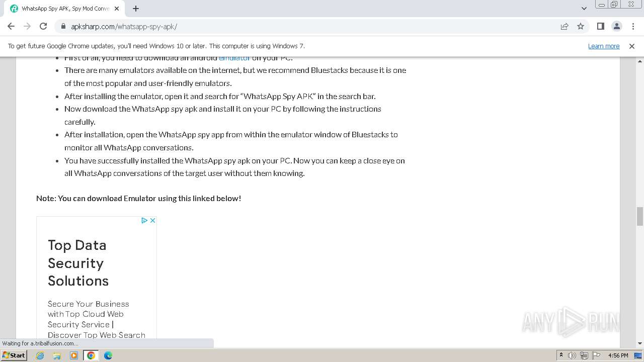The width and height of the screenshot is (644, 362).
Task: Click the scrollbar down arrow
Action: coord(640,343)
